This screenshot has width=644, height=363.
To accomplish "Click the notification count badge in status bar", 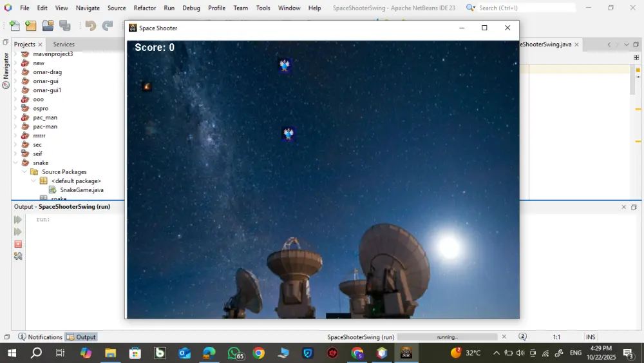I will [522, 337].
